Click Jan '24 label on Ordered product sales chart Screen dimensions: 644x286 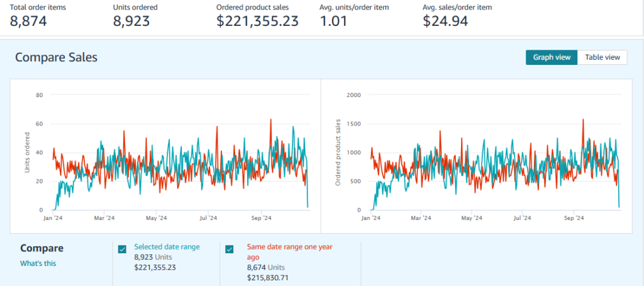point(371,219)
